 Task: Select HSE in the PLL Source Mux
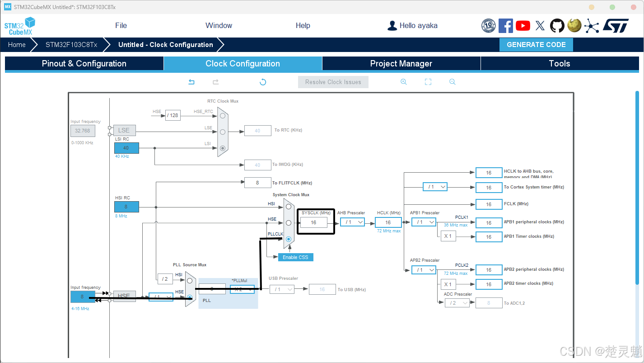(x=190, y=297)
